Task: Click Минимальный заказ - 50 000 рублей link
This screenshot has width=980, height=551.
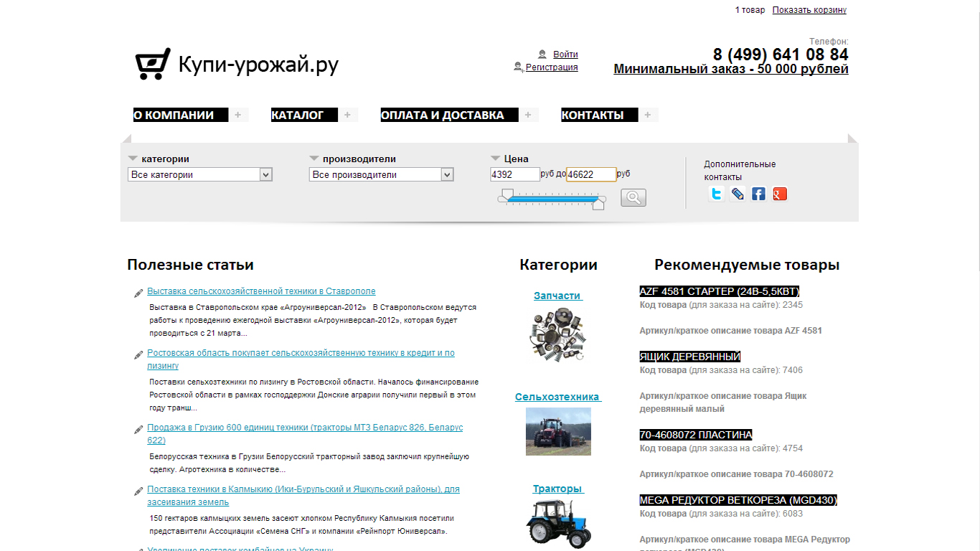Action: [731, 69]
